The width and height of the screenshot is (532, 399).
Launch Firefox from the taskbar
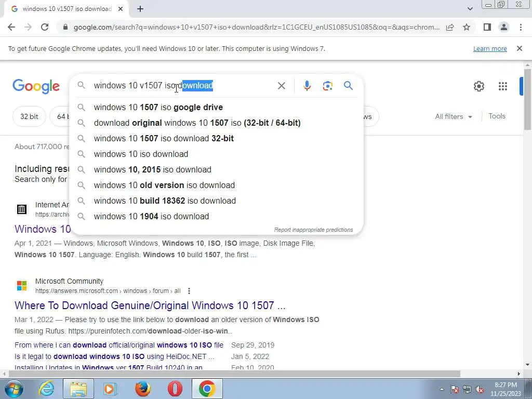(143, 389)
